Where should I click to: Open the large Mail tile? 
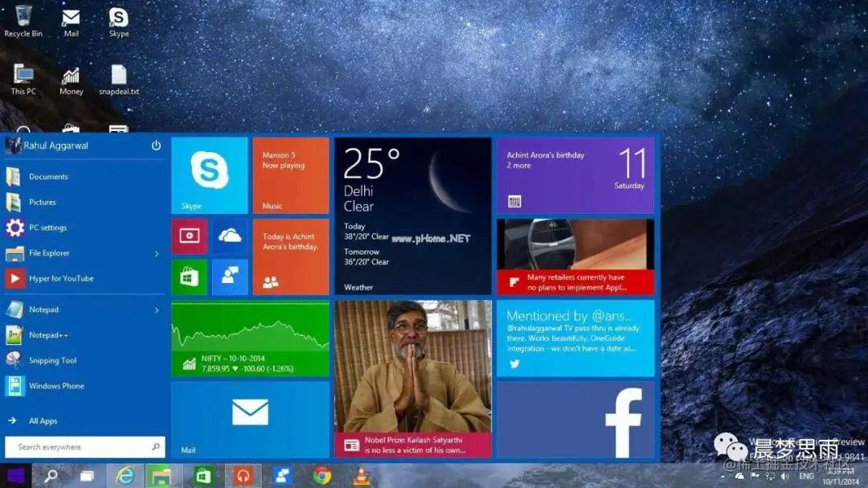pos(250,420)
